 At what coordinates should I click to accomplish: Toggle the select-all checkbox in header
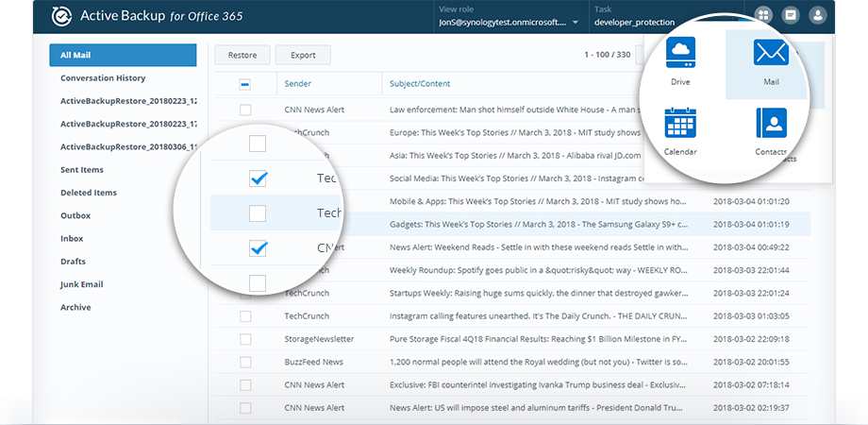245,84
